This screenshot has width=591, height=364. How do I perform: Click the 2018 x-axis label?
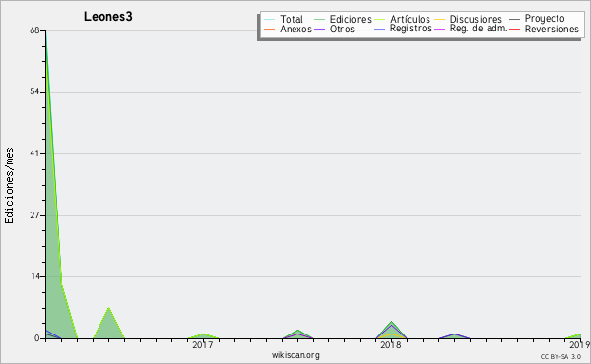391,344
